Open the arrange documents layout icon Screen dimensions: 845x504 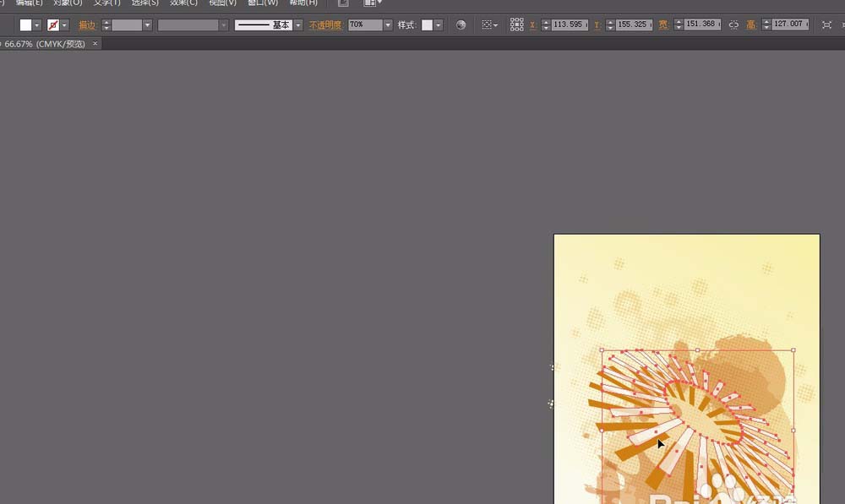pos(373,3)
